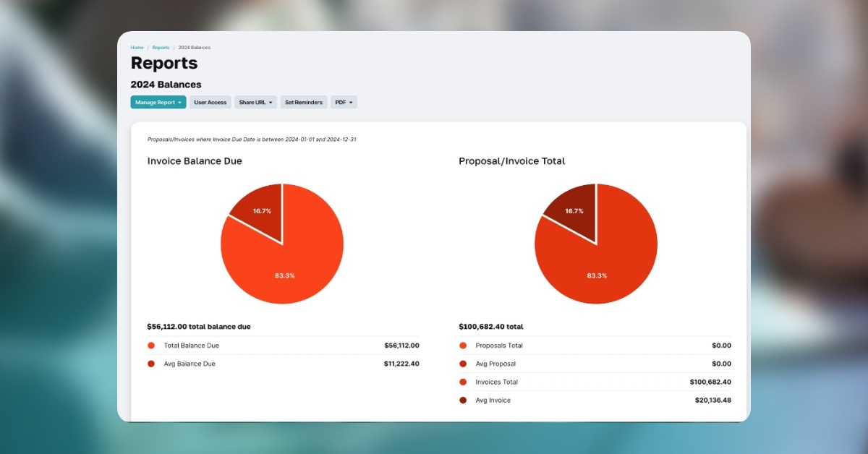Open the Manage Report dropdown
Viewport: 868px width, 454px height.
pos(158,103)
